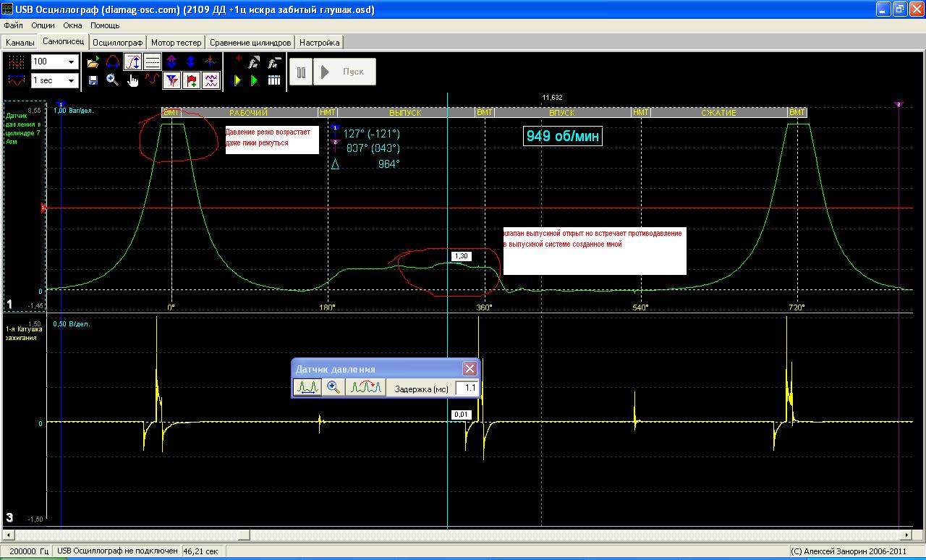926x560 pixels.
Task: Toggle the red curve with blue arrow tool
Action: (132, 62)
